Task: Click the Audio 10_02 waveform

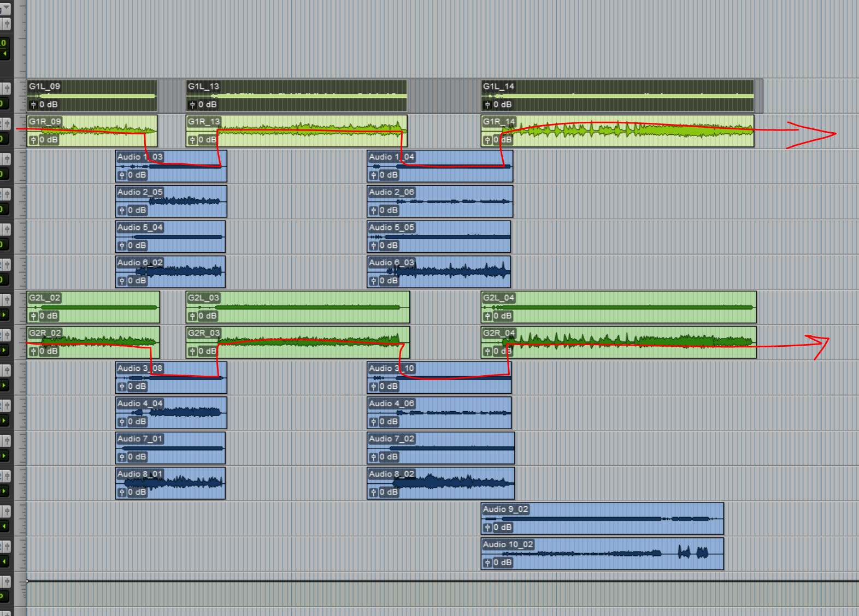Action: pos(601,554)
